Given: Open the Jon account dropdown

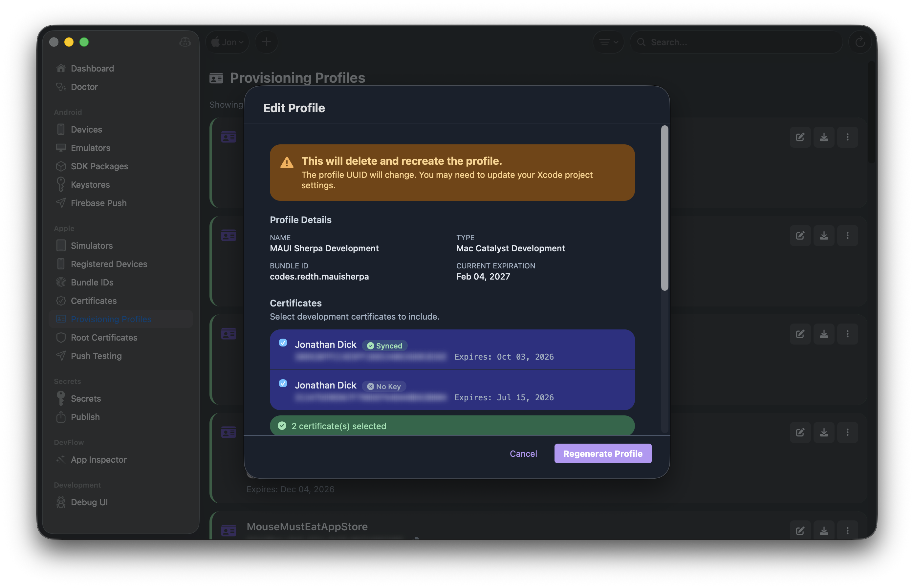Looking at the screenshot, I should [228, 42].
